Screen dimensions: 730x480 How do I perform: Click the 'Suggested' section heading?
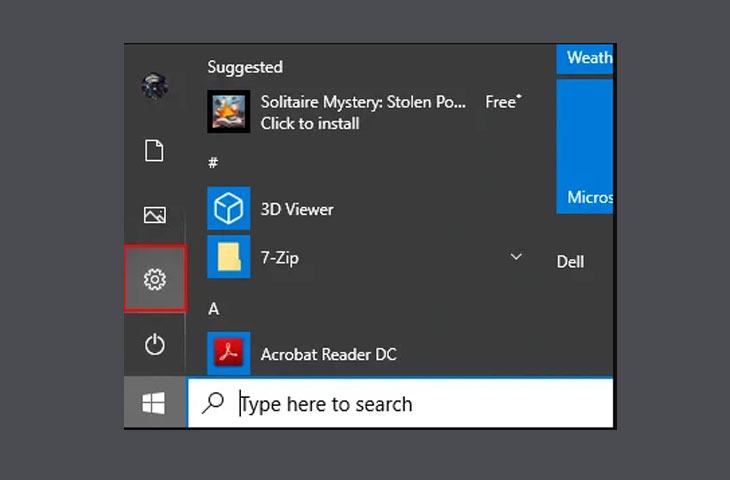pyautogui.click(x=245, y=67)
